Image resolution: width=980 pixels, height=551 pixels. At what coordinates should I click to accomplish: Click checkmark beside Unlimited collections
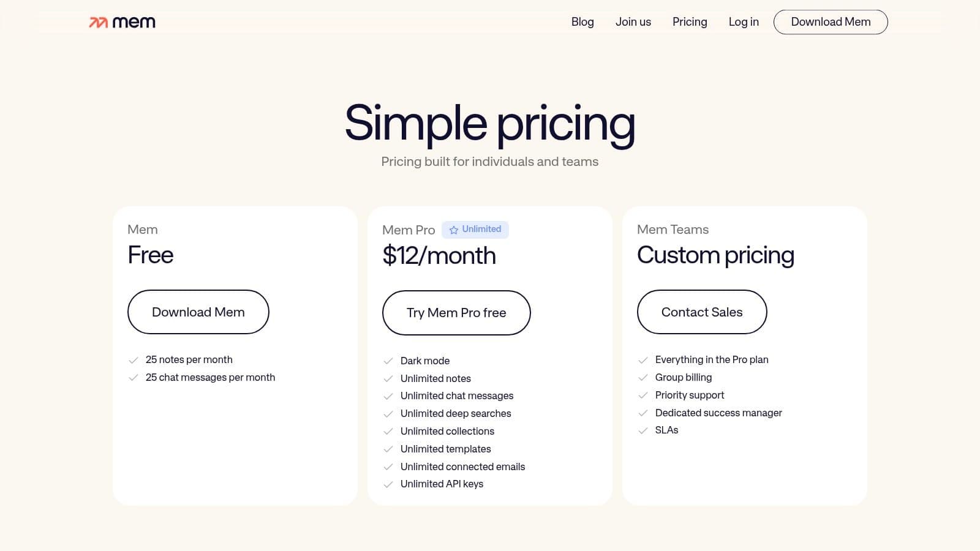tap(388, 432)
